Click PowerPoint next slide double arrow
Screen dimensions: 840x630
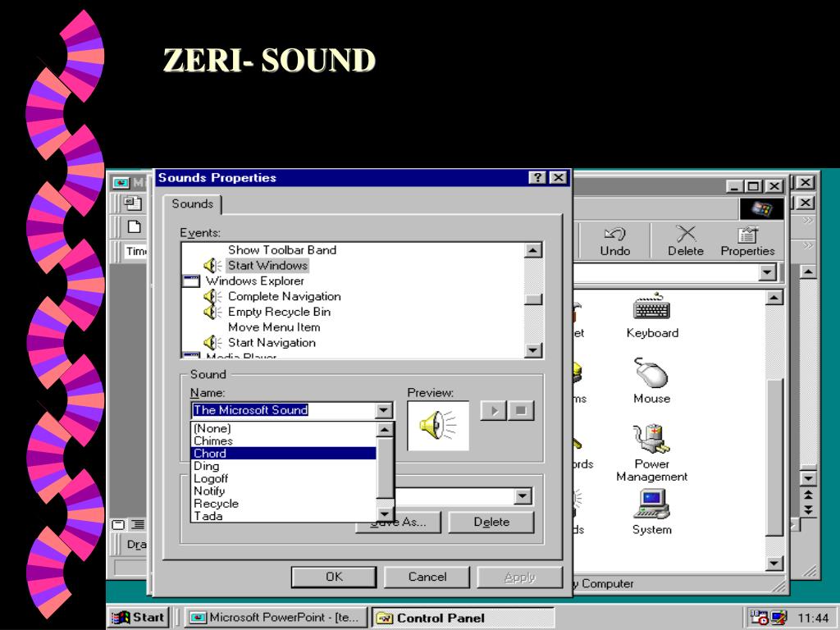click(x=808, y=510)
